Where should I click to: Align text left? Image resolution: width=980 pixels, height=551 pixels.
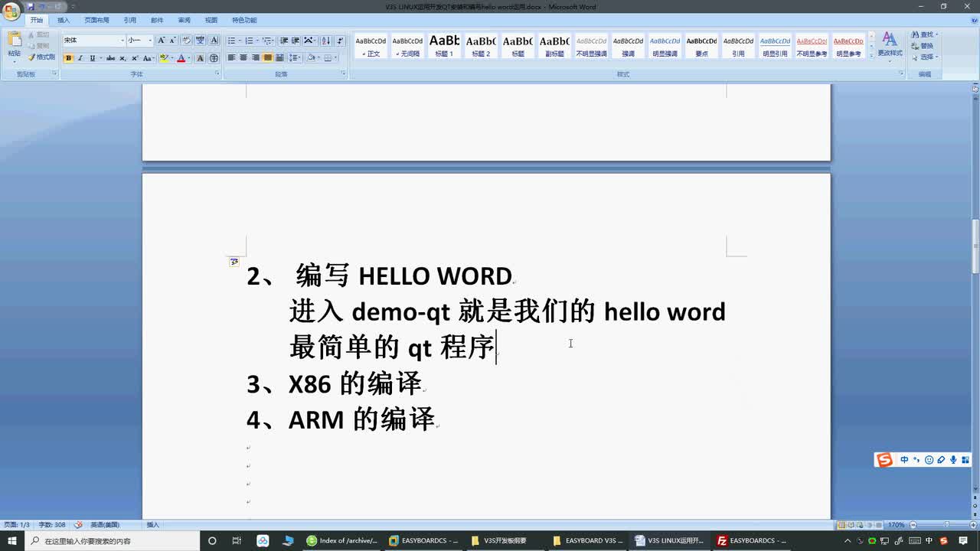[231, 58]
